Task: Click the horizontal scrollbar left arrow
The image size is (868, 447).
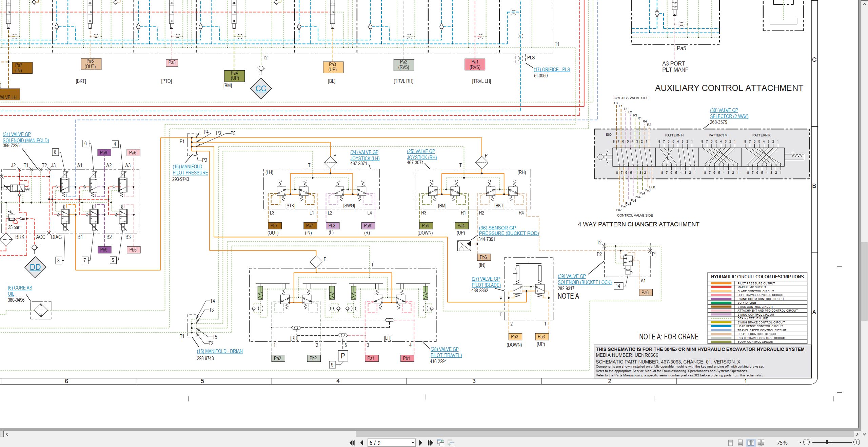Action: point(7,434)
